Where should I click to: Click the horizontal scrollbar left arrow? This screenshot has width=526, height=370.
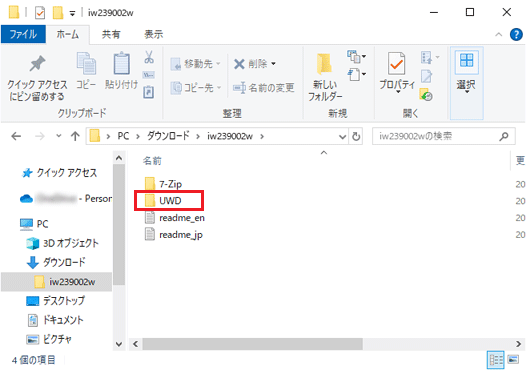click(x=136, y=344)
